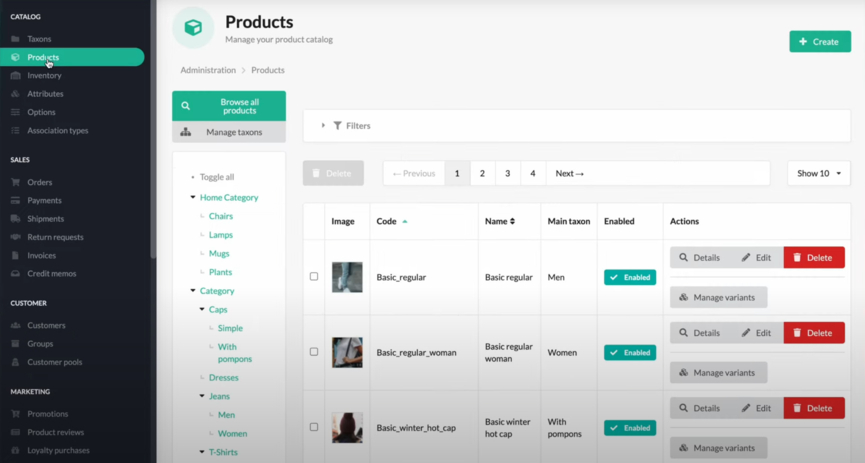This screenshot has width=865, height=463.
Task: Click Manage variants for Basic_regular
Action: [718, 297]
